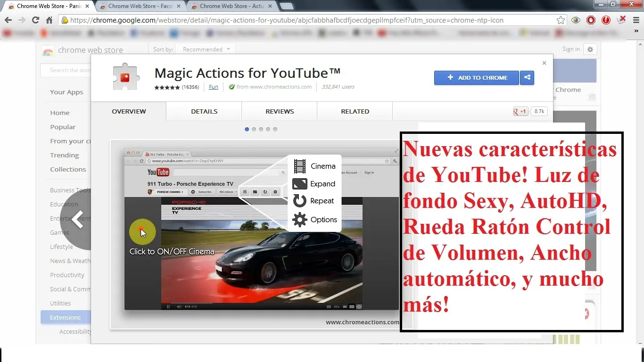
Task: Bookmark this page with the star icon
Action: pyautogui.click(x=561, y=20)
